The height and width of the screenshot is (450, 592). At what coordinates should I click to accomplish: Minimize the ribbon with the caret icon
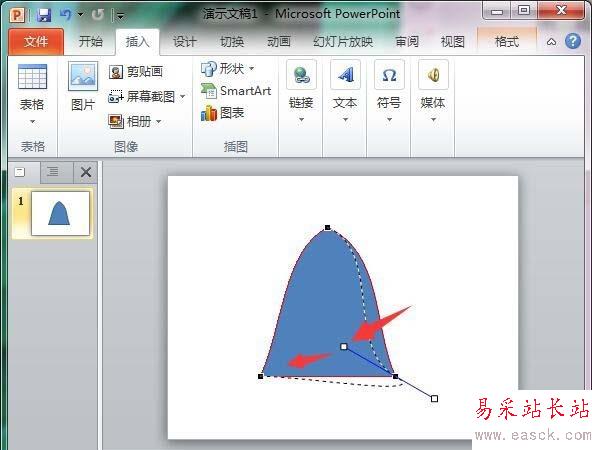[552, 42]
